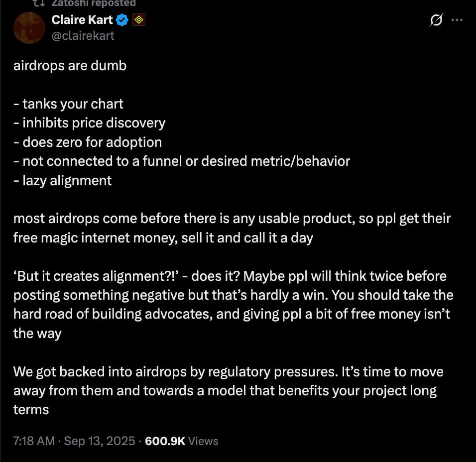Image resolution: width=476 pixels, height=462 pixels.
Task: Click the "tanks your chart" bullet line
Action: pos(68,104)
